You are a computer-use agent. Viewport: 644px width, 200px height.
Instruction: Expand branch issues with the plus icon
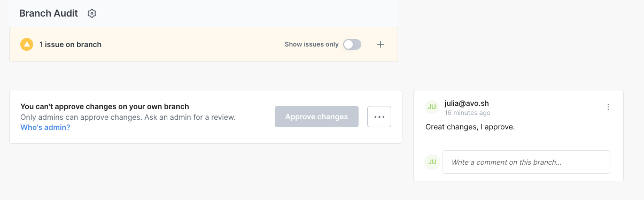[381, 44]
